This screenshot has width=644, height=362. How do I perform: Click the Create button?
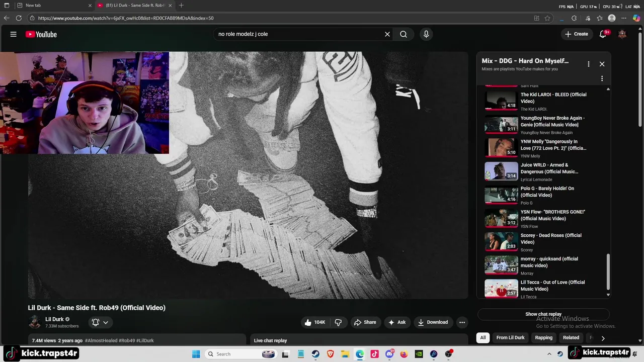coord(576,34)
